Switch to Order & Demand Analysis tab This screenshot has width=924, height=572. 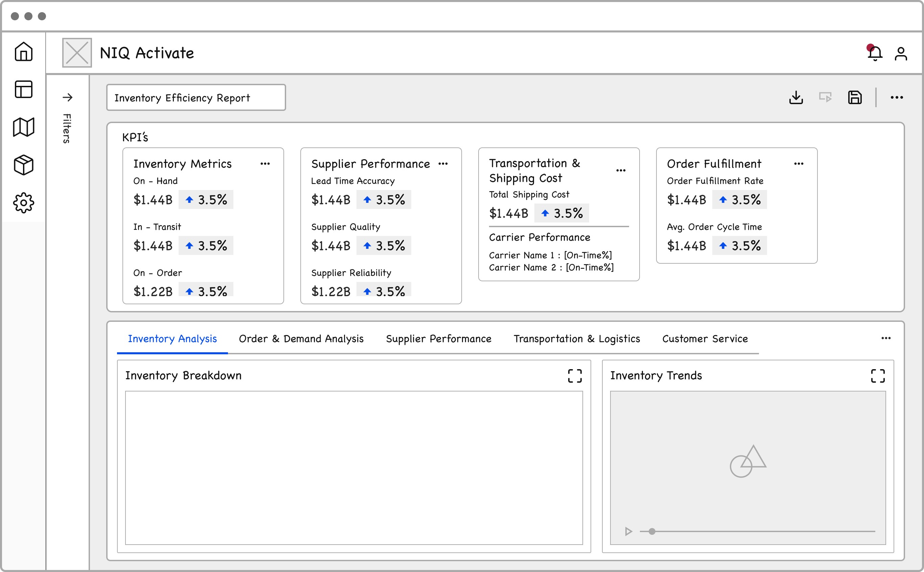click(301, 339)
